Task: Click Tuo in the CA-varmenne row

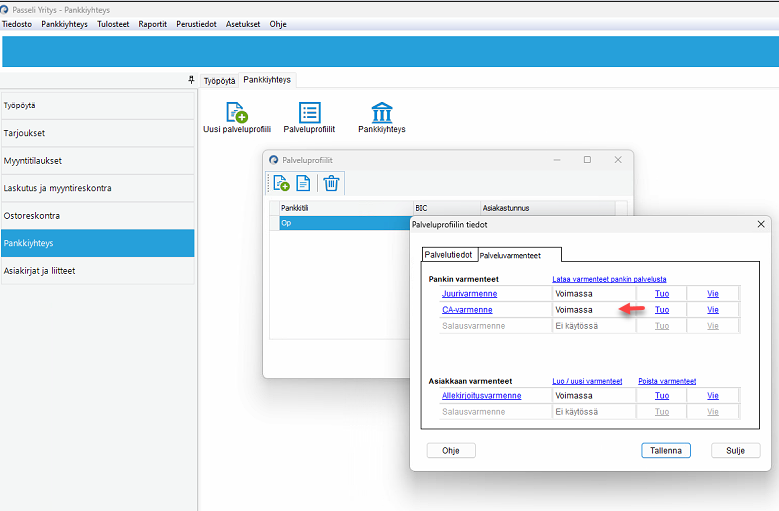Action: click(x=662, y=309)
